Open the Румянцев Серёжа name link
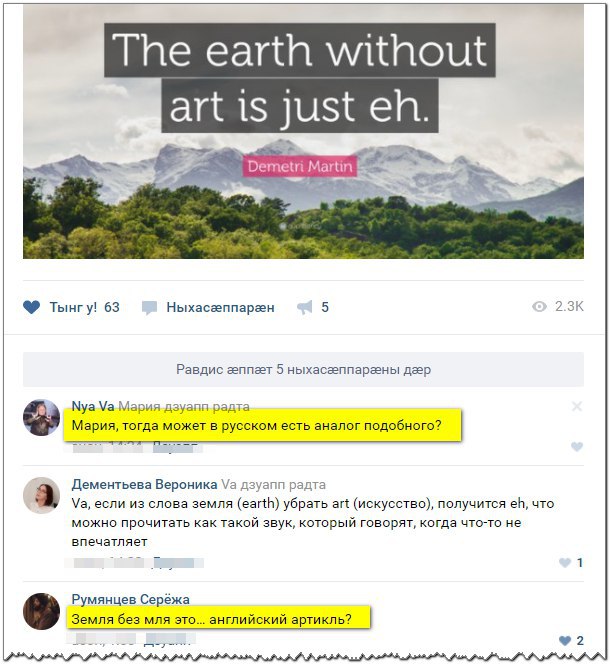Screen dimensions: 610x670 [x=130, y=599]
